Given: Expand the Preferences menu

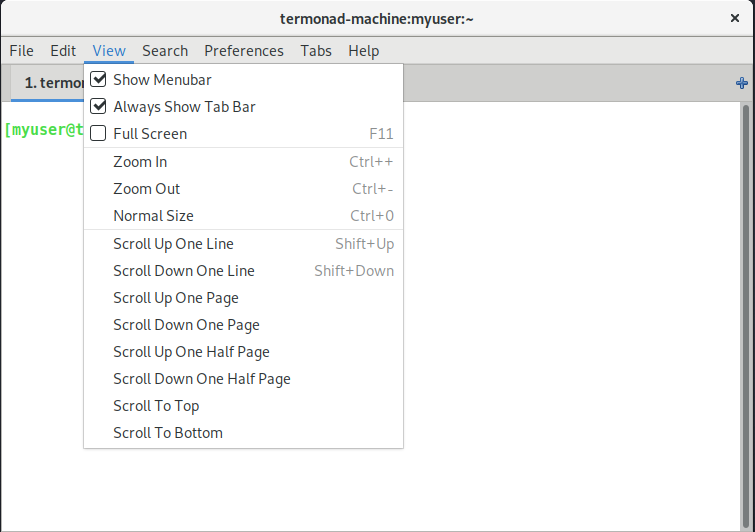Looking at the screenshot, I should [x=244, y=51].
